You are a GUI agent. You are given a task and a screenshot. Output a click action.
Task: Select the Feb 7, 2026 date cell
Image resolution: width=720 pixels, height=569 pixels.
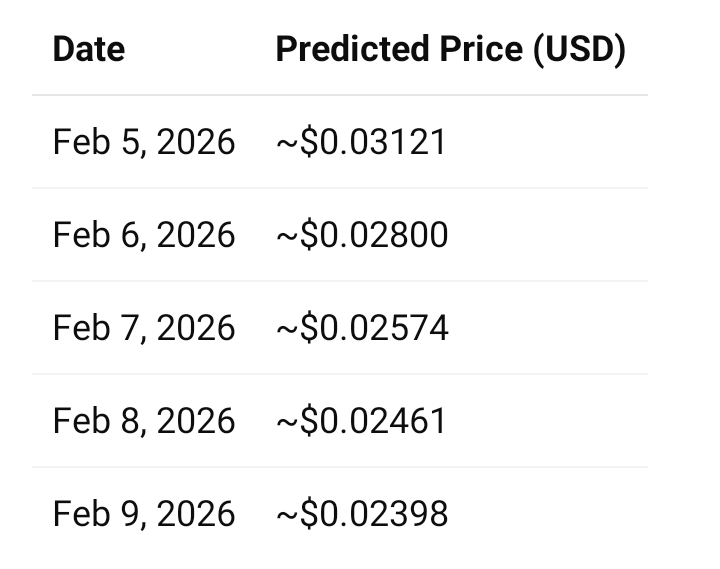(144, 328)
